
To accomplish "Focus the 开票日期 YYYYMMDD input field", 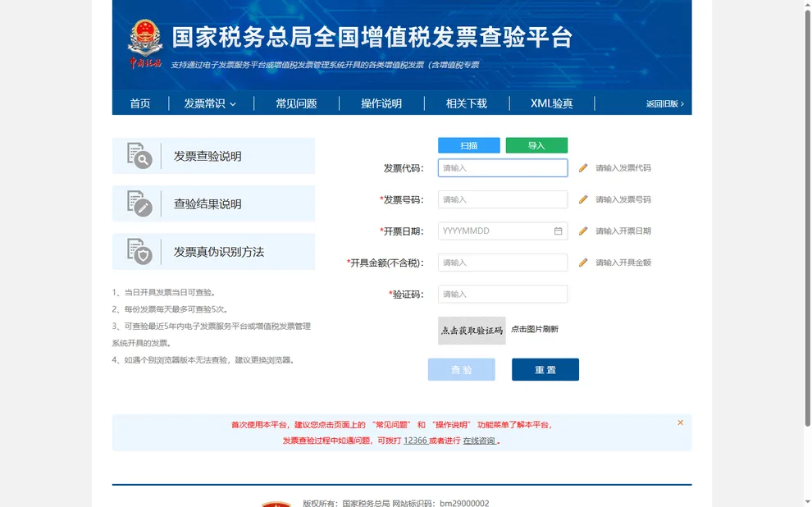I will coord(503,231).
